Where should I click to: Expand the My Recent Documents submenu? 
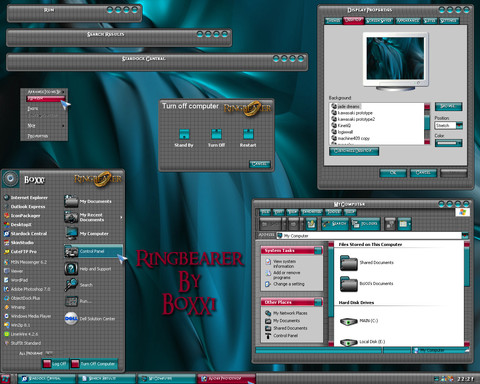click(x=121, y=217)
